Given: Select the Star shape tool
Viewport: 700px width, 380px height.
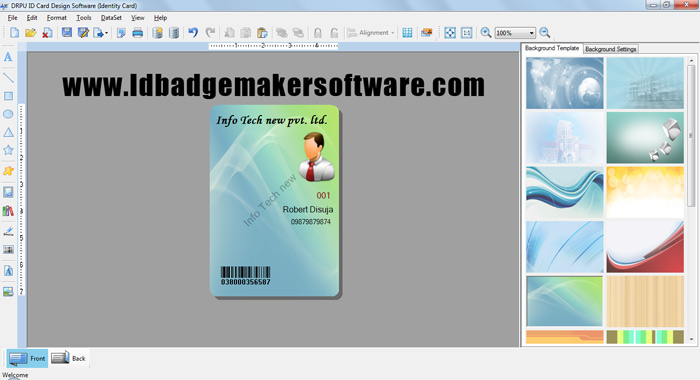Looking at the screenshot, I should point(8,150).
